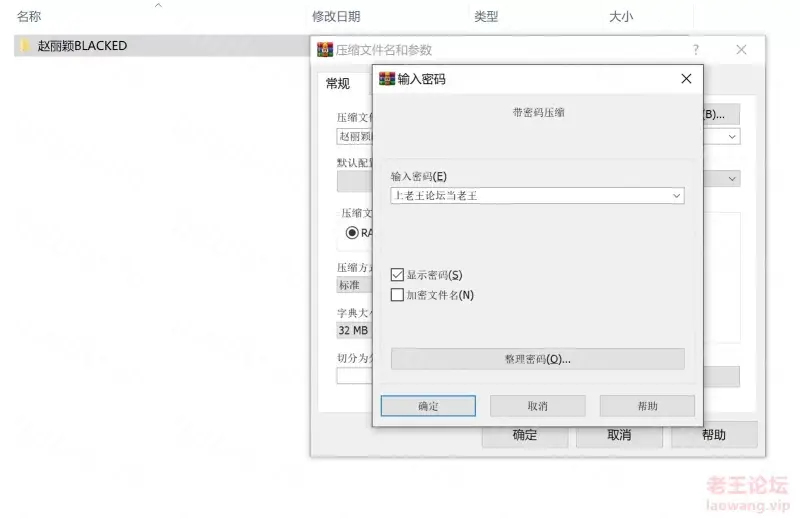
Task: Click the help question mark icon
Action: click(x=695, y=50)
